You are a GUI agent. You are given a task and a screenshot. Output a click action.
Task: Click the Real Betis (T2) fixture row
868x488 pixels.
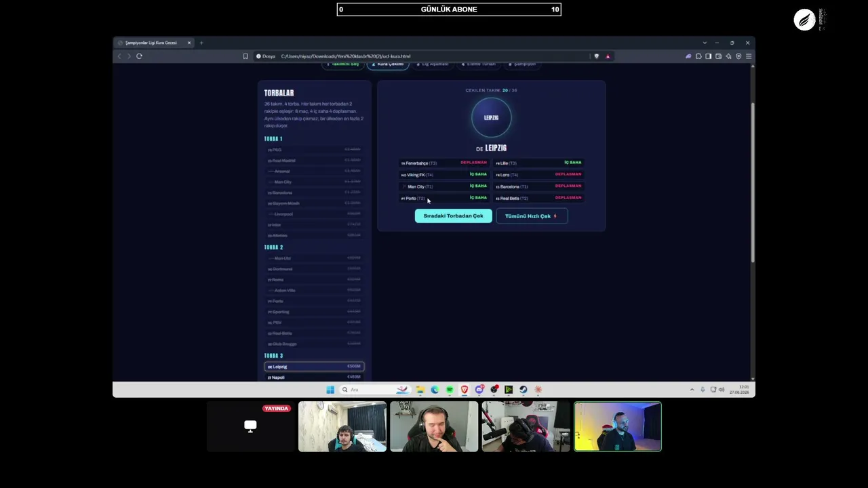[x=539, y=198]
